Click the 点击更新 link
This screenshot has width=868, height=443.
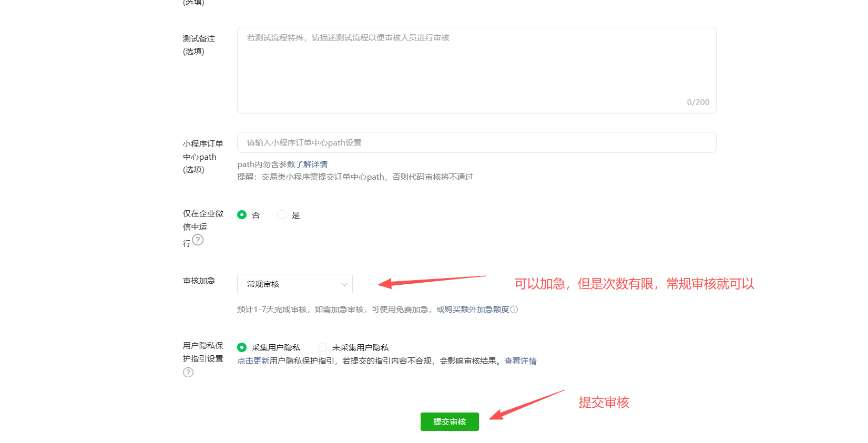[253, 361]
